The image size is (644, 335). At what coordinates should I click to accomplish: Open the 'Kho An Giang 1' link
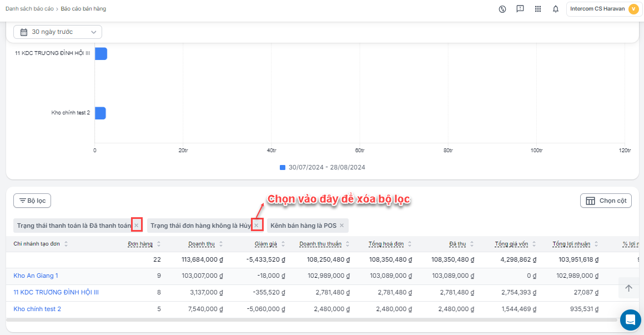click(x=36, y=276)
